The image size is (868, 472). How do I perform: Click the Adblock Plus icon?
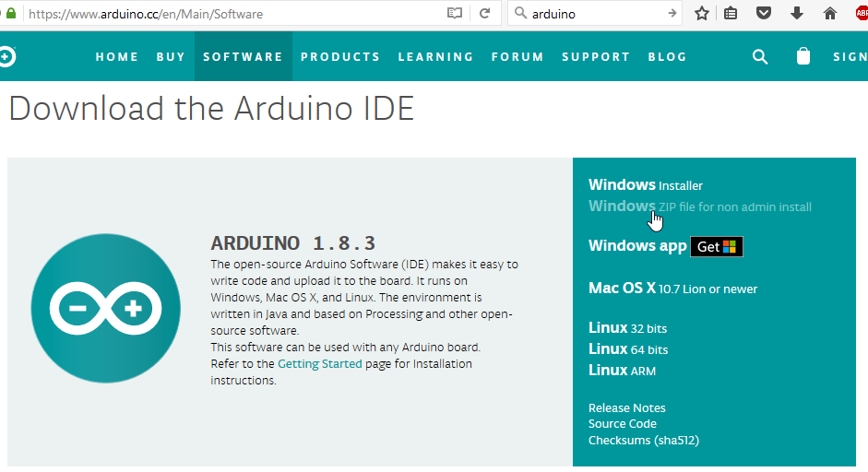click(x=860, y=14)
